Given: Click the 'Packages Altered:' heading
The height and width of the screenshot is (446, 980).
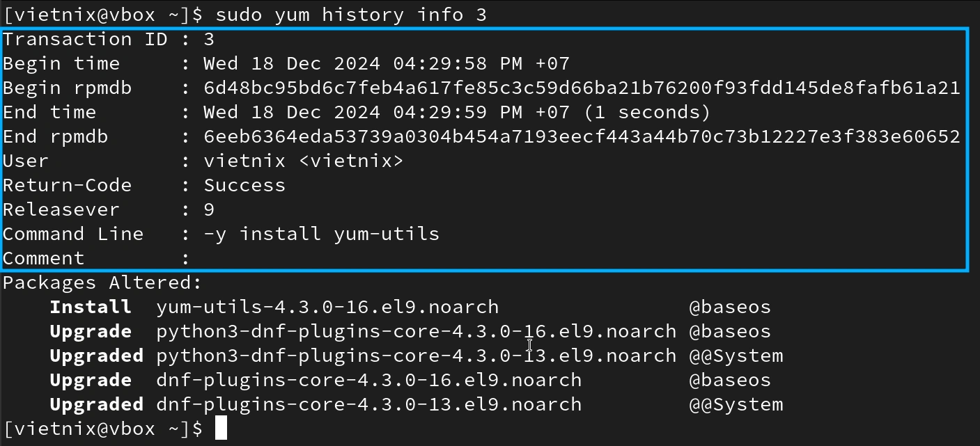Looking at the screenshot, I should click(x=102, y=282).
